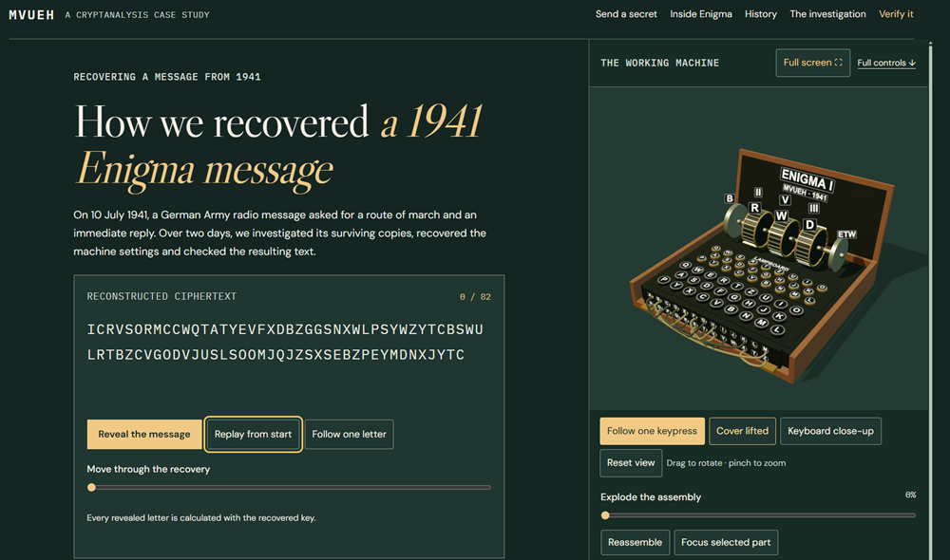The image size is (950, 560).
Task: Toggle Keyboard close-up view
Action: tap(830, 431)
